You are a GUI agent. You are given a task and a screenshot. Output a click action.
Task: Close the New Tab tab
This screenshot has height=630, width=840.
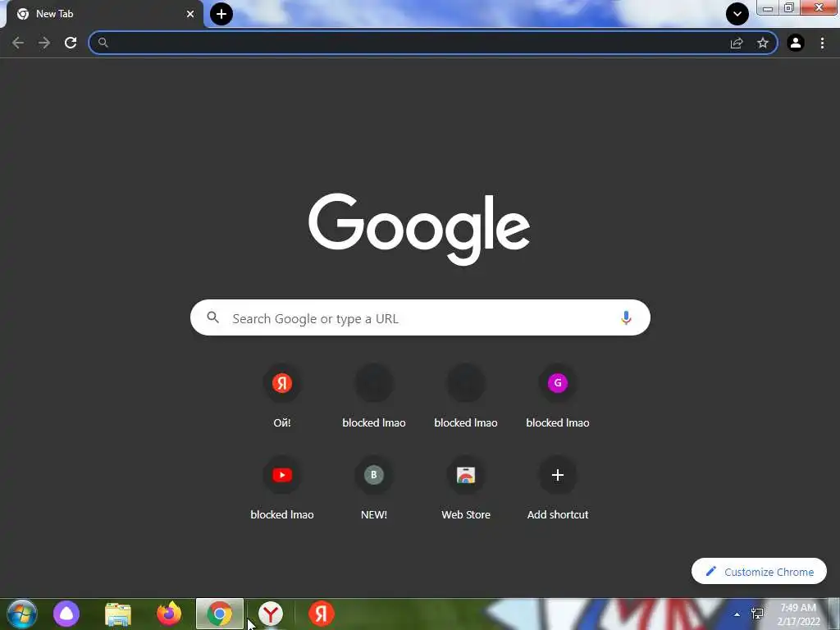190,14
